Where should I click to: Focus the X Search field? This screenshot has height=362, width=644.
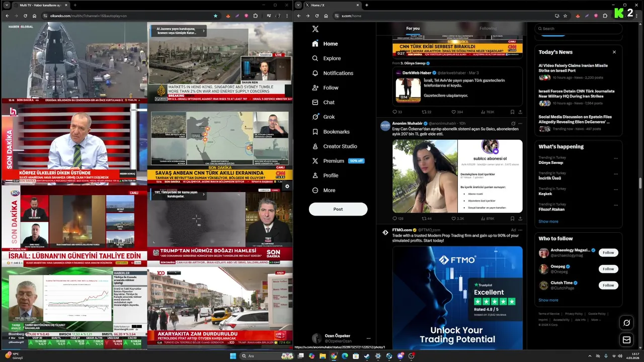tap(578, 29)
